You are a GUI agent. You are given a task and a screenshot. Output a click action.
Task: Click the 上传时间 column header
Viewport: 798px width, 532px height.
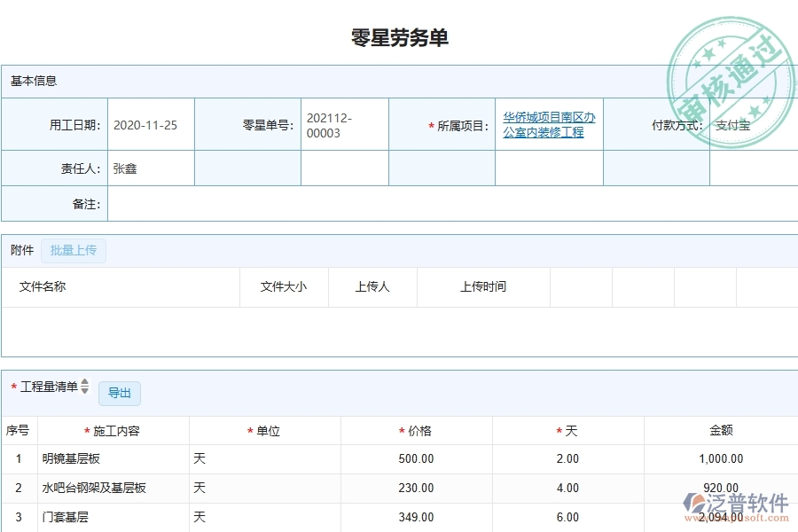pyautogui.click(x=482, y=286)
